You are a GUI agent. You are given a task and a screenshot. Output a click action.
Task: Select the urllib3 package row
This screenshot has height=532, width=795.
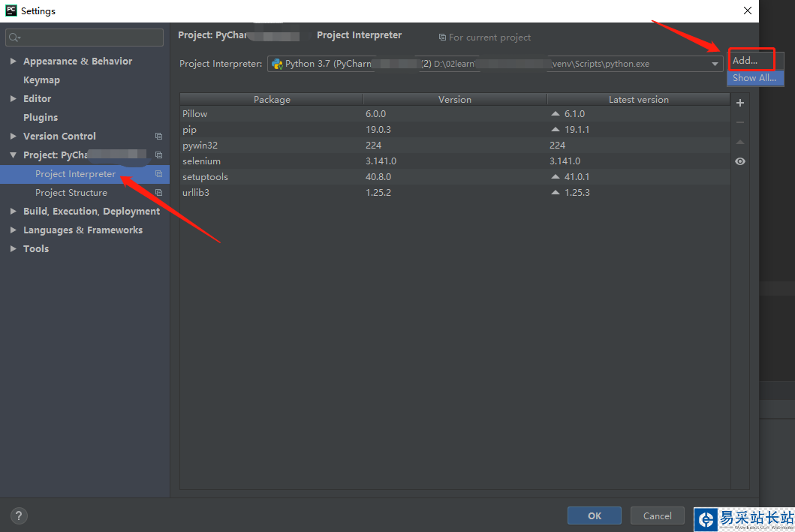pyautogui.click(x=455, y=193)
